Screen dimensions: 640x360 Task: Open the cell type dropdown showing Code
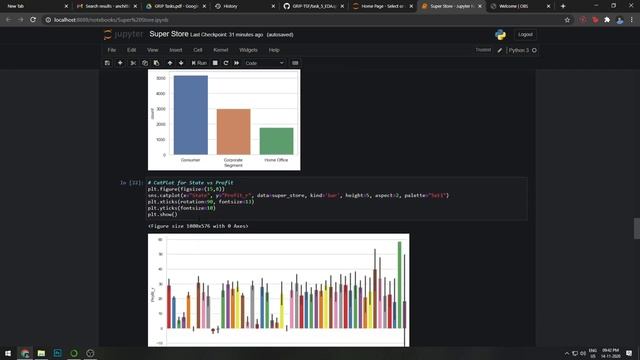pos(264,63)
